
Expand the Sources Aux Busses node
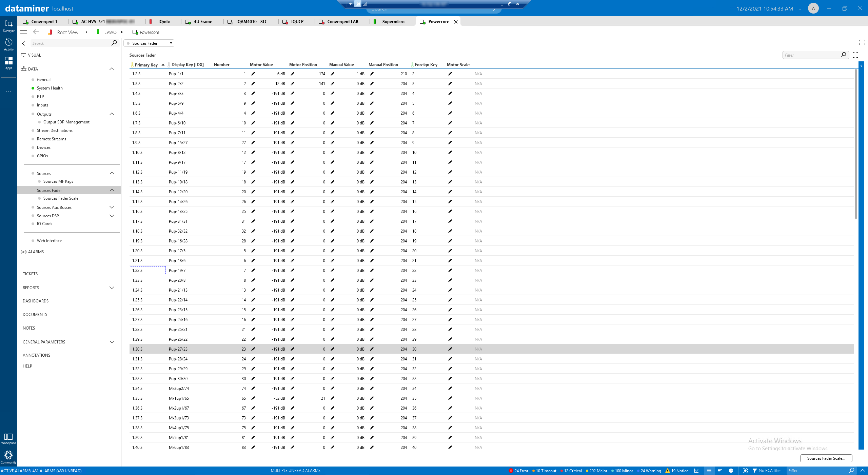pyautogui.click(x=112, y=207)
